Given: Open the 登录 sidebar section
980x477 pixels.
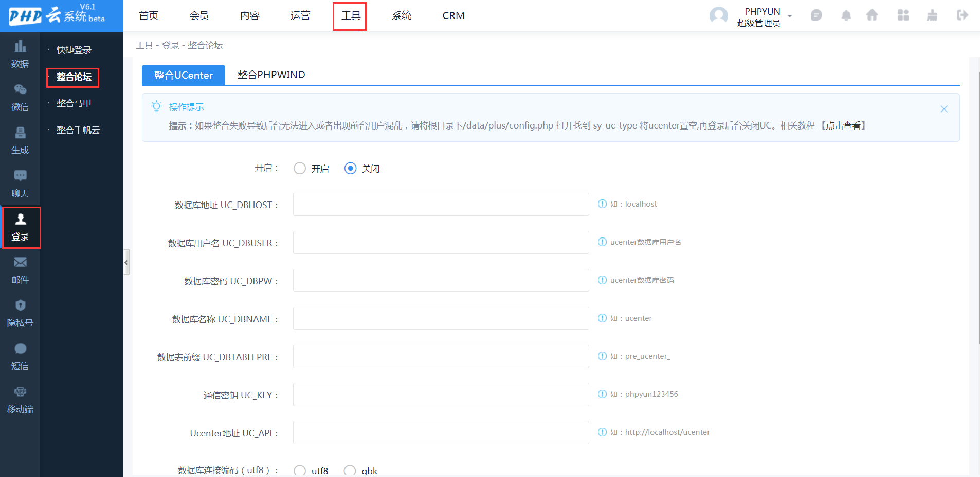Looking at the screenshot, I should [x=21, y=228].
